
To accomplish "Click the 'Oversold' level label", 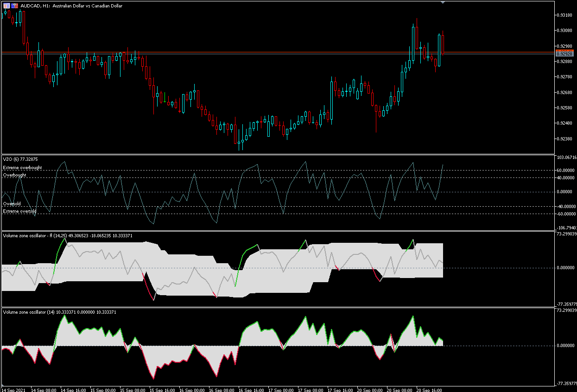I will 12,203.
